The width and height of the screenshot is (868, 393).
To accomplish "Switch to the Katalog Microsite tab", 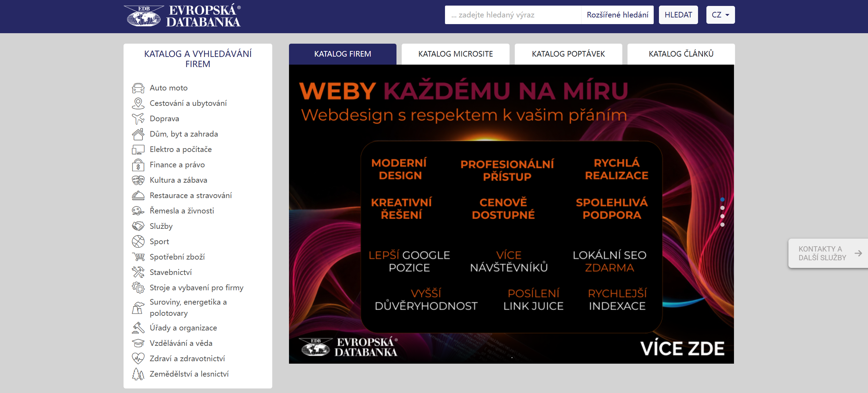I will 455,54.
